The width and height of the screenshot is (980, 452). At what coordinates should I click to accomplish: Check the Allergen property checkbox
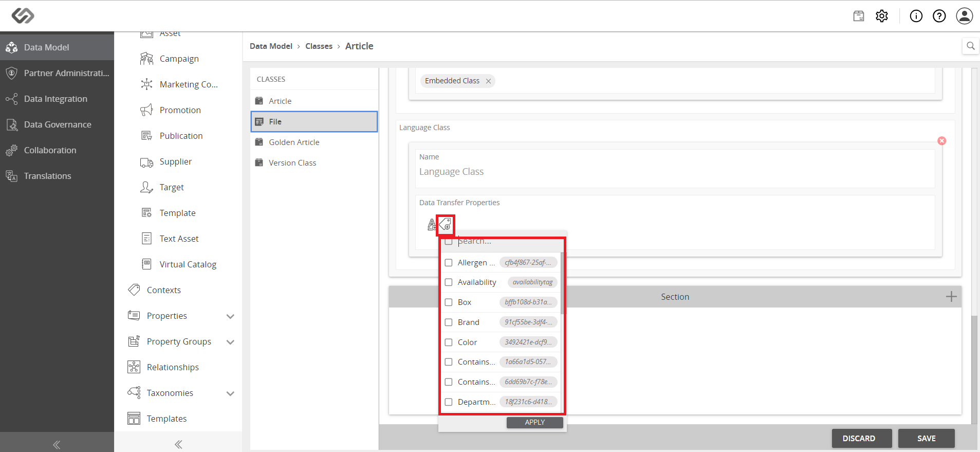(449, 263)
